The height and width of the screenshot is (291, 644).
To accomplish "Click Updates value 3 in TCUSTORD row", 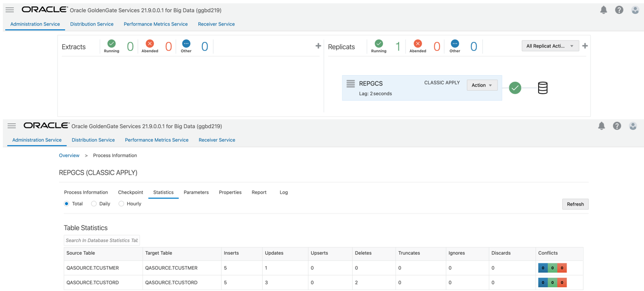I will [x=266, y=282].
